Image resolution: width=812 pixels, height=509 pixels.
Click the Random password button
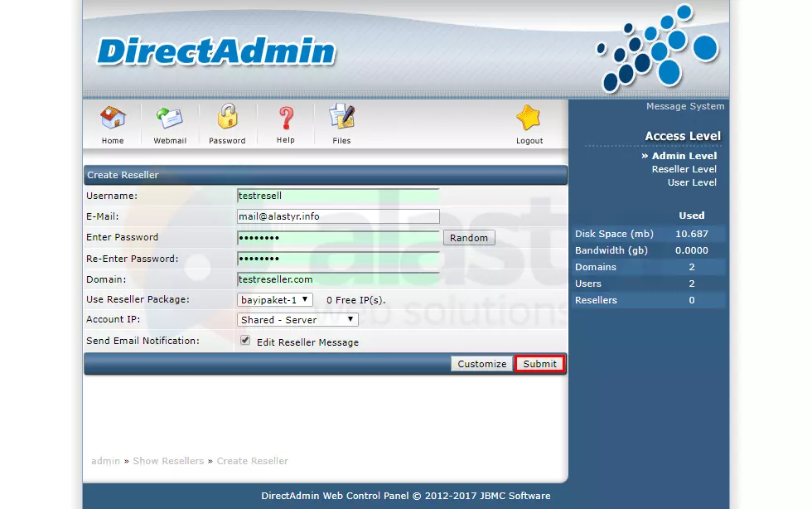469,238
